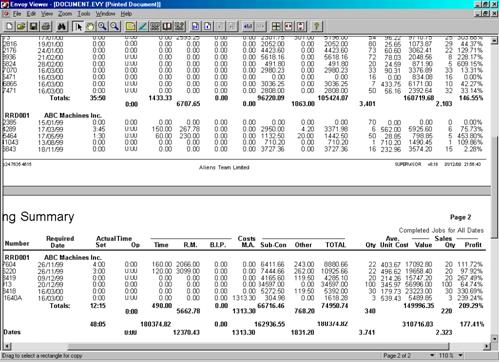Open the zoom percentage dropdown in status bar
Viewport: 499px width, 362px height.
coord(461,355)
